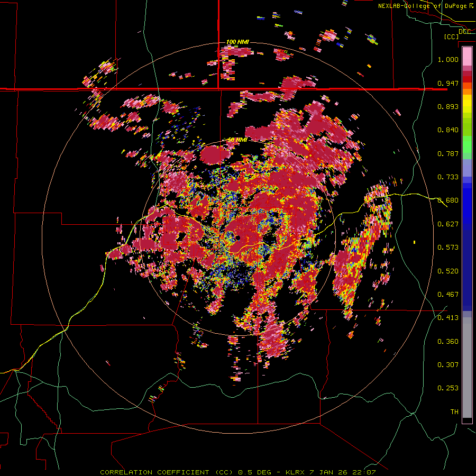Click the [CC] legend header
The width and height of the screenshot is (476, 476).
coord(451,36)
